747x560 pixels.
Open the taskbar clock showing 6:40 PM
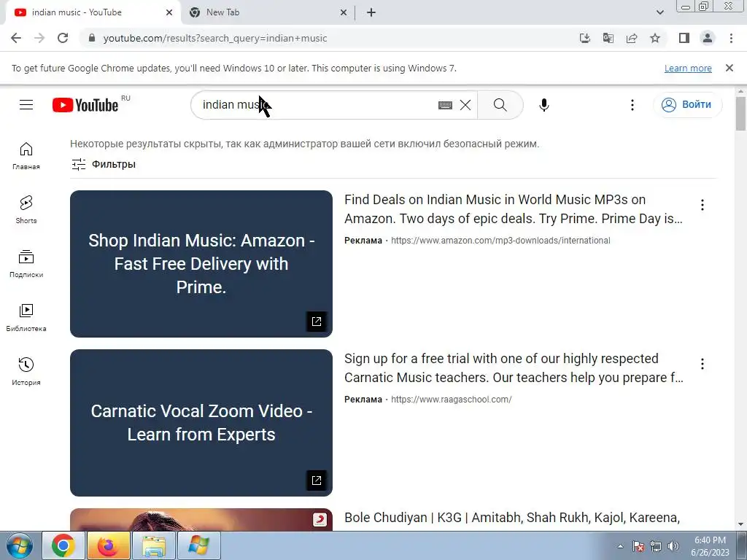click(710, 546)
